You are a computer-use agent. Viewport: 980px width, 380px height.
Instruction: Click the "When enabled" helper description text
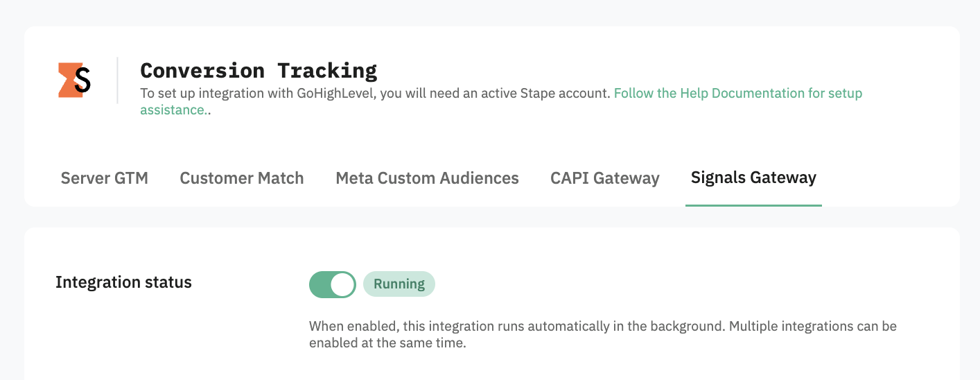(x=603, y=334)
